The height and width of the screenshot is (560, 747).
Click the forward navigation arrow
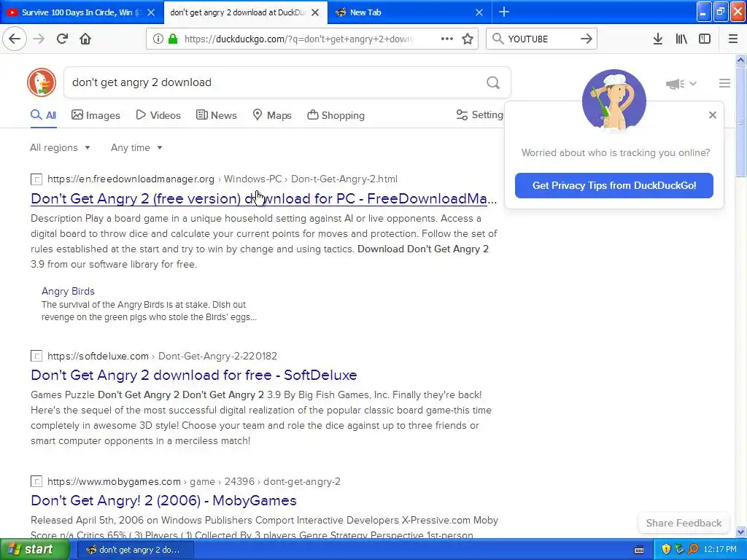pos(39,39)
